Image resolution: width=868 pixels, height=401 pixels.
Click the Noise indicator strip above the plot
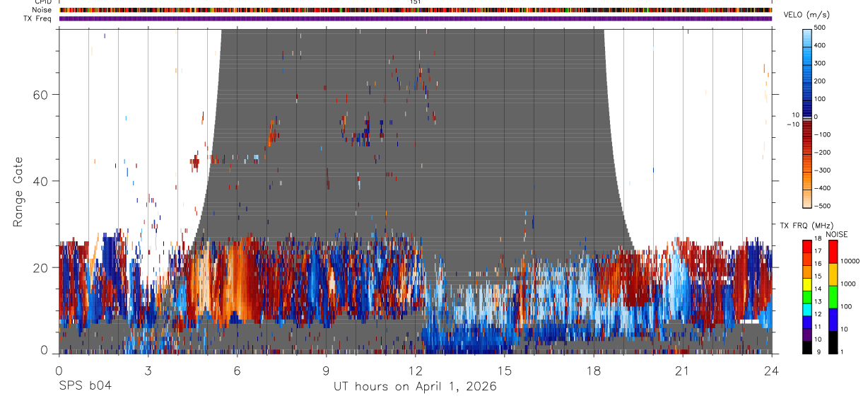[415, 10]
